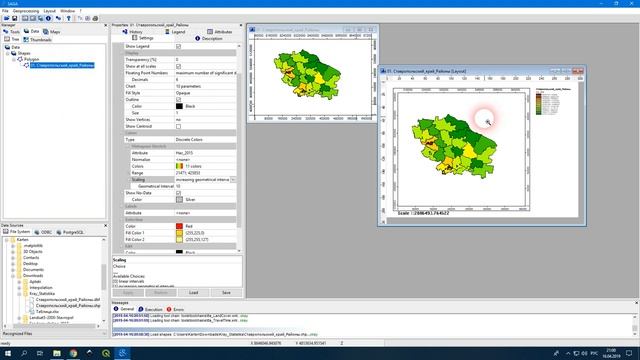Image resolution: width=640 pixels, height=360 pixels.
Task: Click the Fill Color 1 swatch
Action: pyautogui.click(x=179, y=233)
